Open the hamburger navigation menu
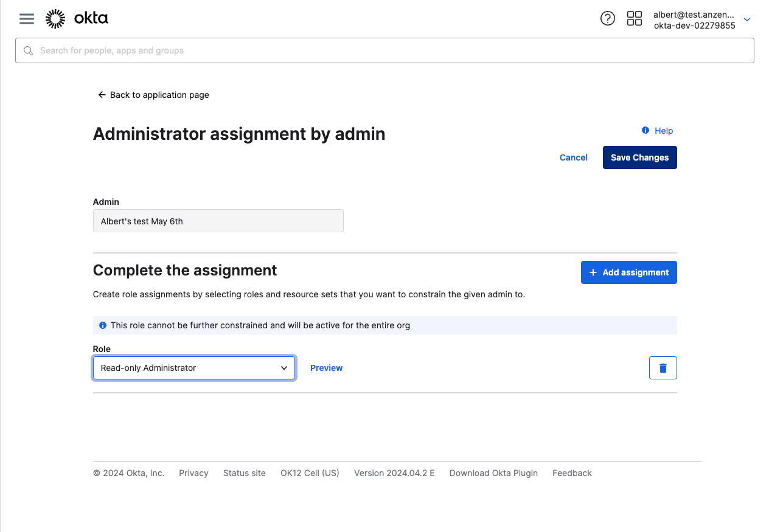The width and height of the screenshot is (769, 532). [27, 19]
